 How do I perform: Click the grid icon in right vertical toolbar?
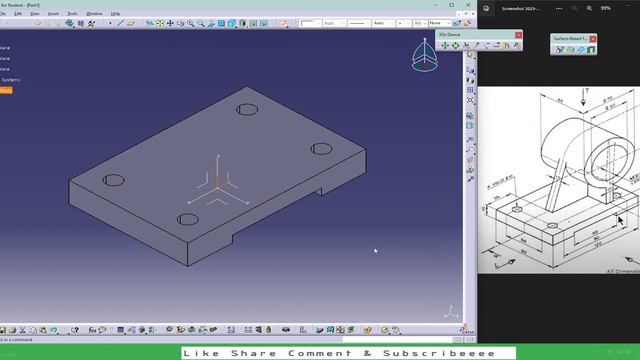pos(470,90)
